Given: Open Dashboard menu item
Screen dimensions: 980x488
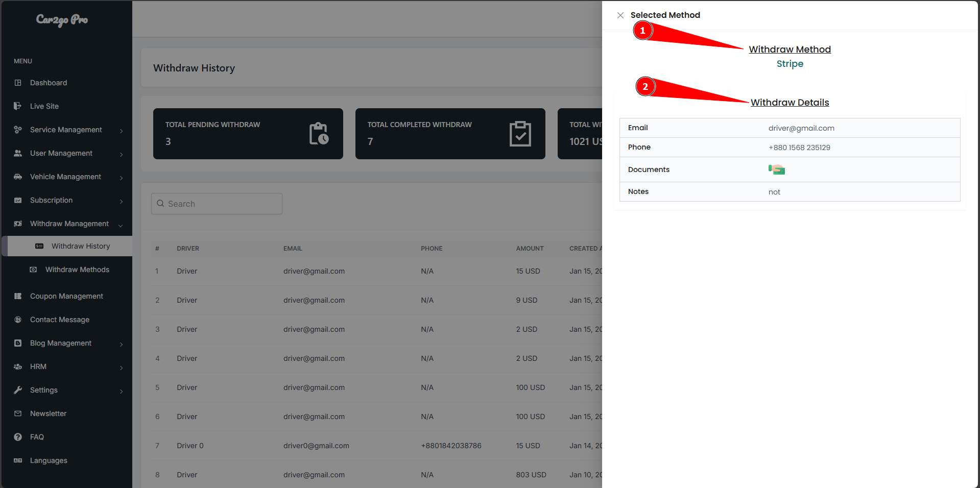Looking at the screenshot, I should click(49, 83).
